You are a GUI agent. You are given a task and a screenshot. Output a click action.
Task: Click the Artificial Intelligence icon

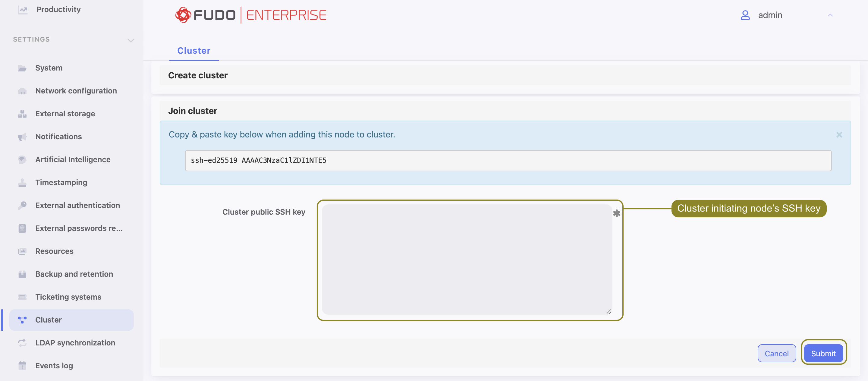22,160
